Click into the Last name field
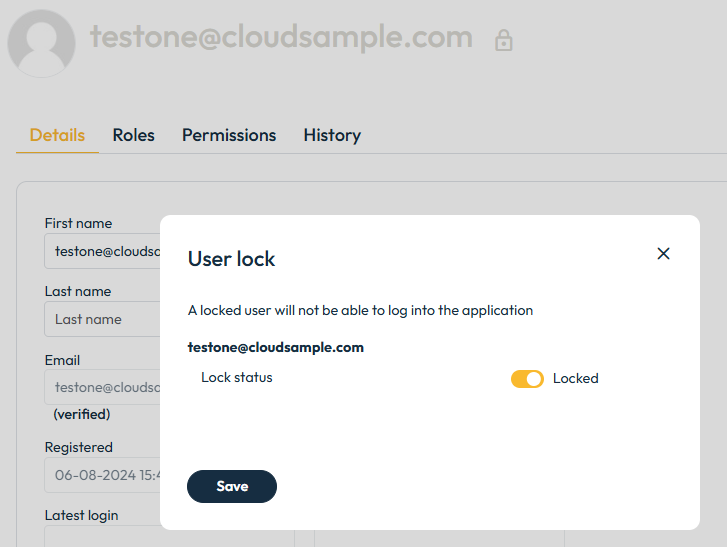727x547 pixels. tap(102, 320)
